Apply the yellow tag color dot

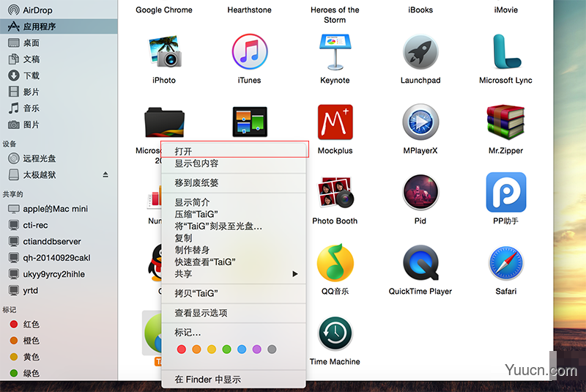(x=212, y=350)
